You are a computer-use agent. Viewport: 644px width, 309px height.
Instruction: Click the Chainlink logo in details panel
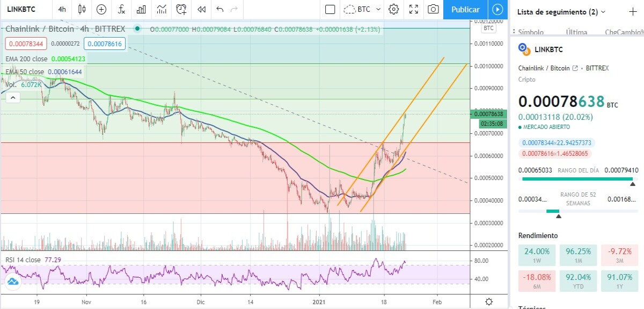coord(524,49)
